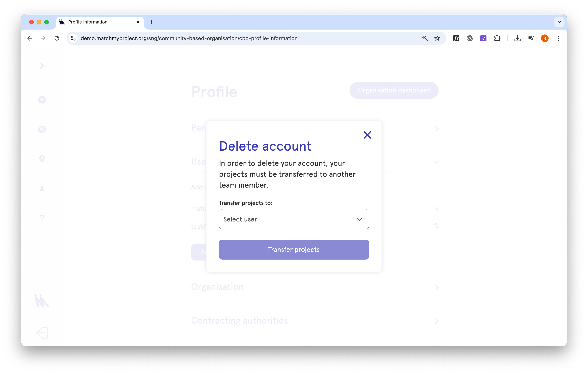Open Chrome downloads icon

pyautogui.click(x=517, y=38)
